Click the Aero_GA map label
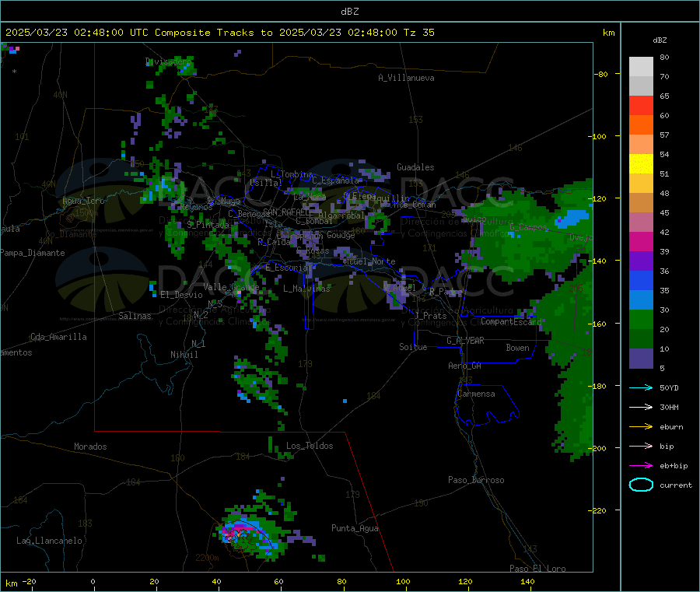 tap(465, 366)
